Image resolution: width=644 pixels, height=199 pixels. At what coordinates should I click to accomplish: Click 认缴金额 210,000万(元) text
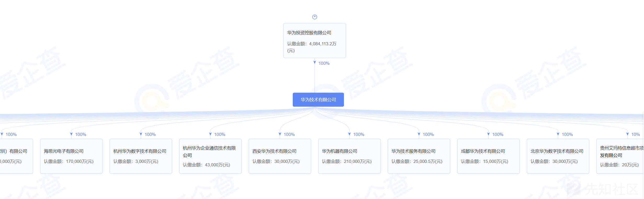347,161
